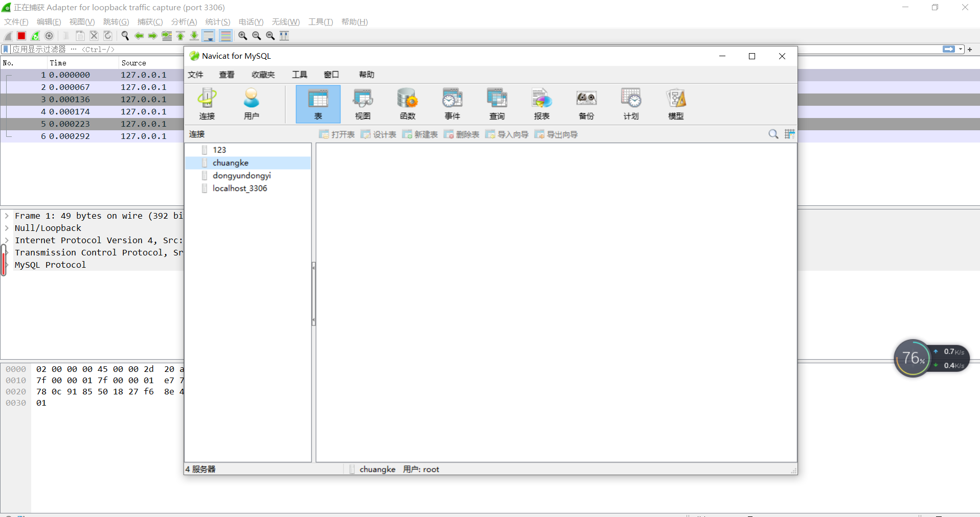Open Navicat 收藏夹 menu
Viewport: 980px width, 517px height.
pos(263,75)
